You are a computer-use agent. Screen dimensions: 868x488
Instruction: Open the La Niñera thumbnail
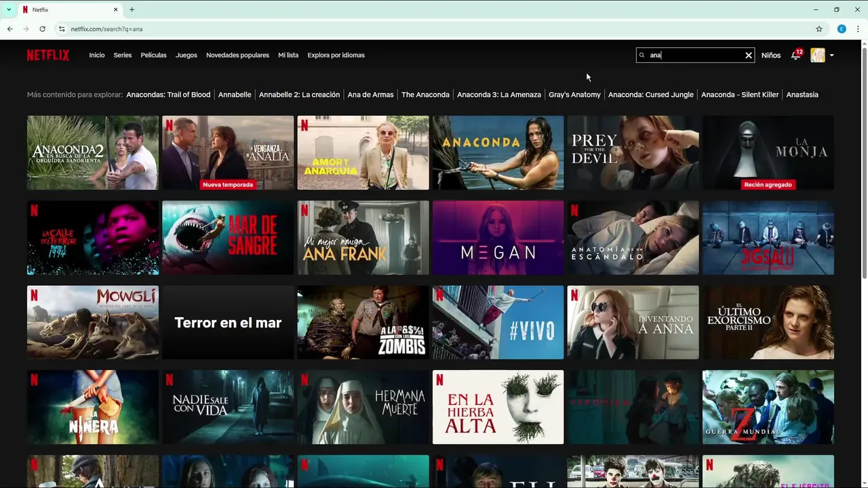tap(93, 407)
